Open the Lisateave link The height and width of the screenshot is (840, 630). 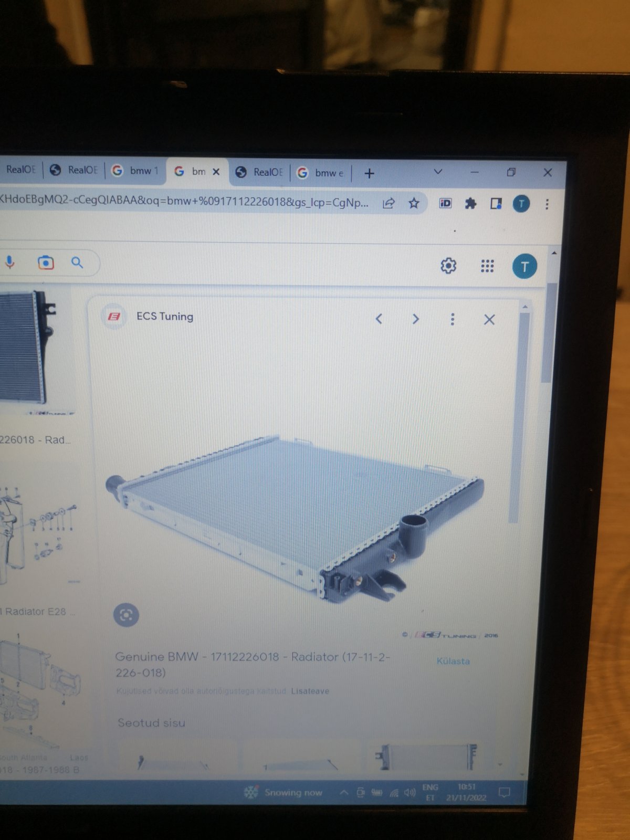tap(310, 691)
